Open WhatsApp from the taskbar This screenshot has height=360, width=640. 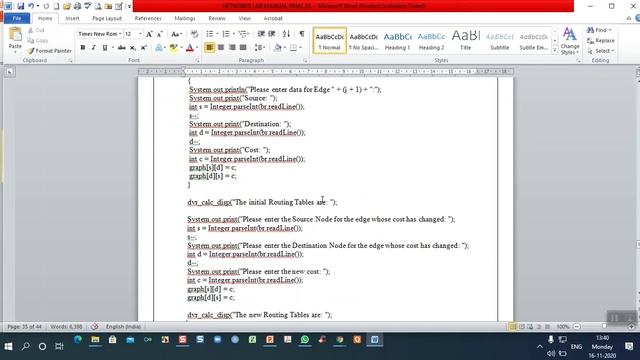pyautogui.click(x=304, y=340)
